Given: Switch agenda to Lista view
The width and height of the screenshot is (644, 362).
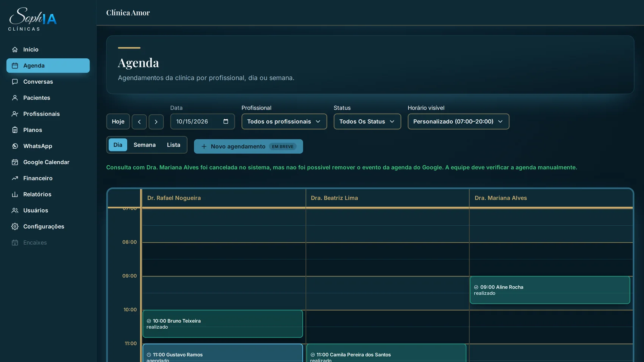Looking at the screenshot, I should pos(174,145).
